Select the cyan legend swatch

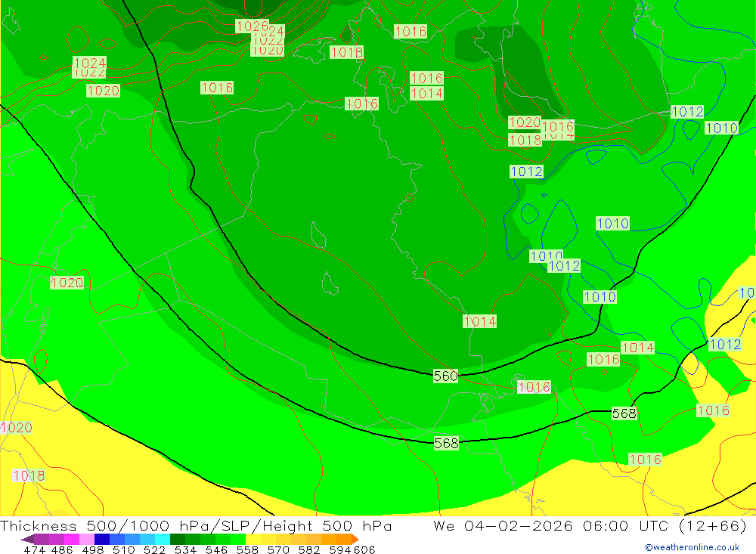[163, 539]
